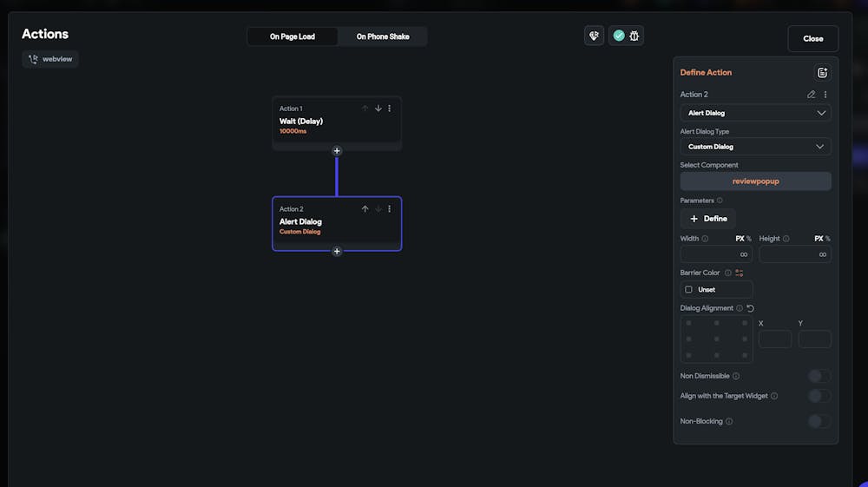Click pencil icon to rename Action 2
Screen dimensions: 868x487
[x=811, y=95]
